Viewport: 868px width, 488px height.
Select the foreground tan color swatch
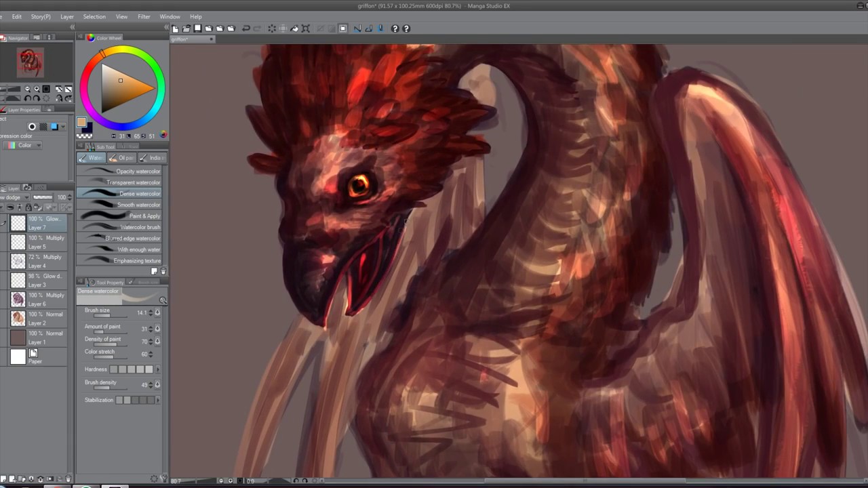point(81,123)
